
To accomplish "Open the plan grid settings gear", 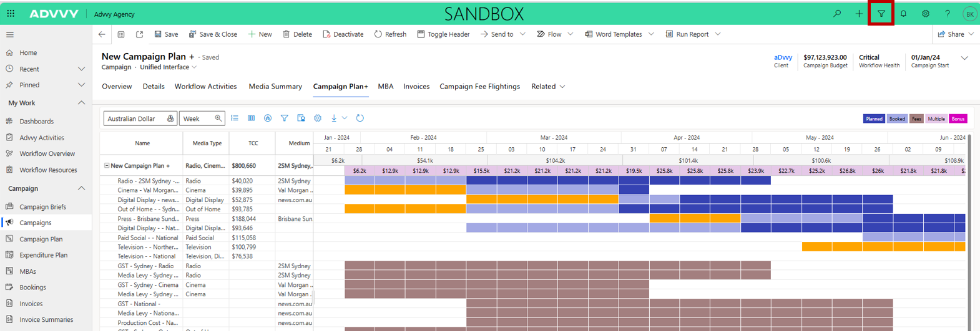I will pyautogui.click(x=318, y=118).
